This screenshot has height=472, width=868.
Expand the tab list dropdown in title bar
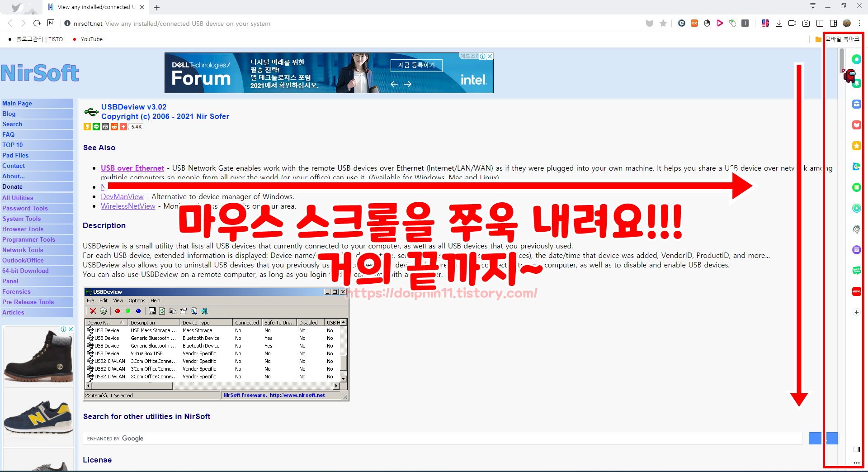(x=813, y=6)
